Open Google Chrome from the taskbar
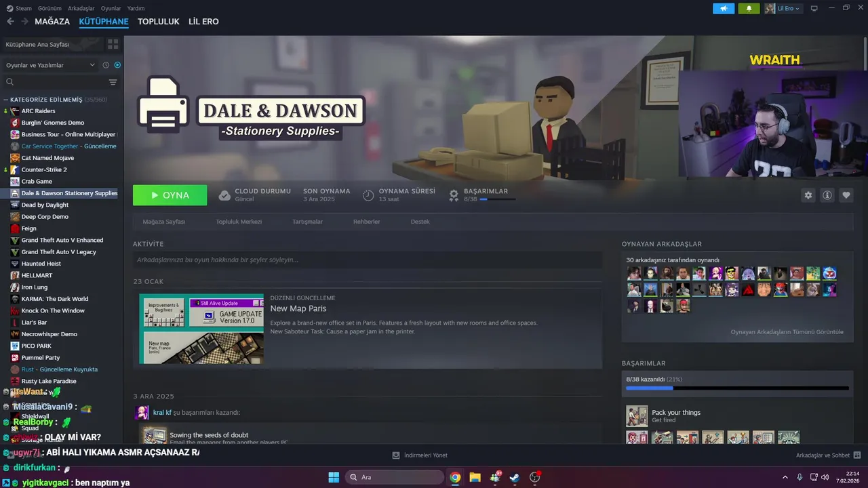 tap(455, 477)
